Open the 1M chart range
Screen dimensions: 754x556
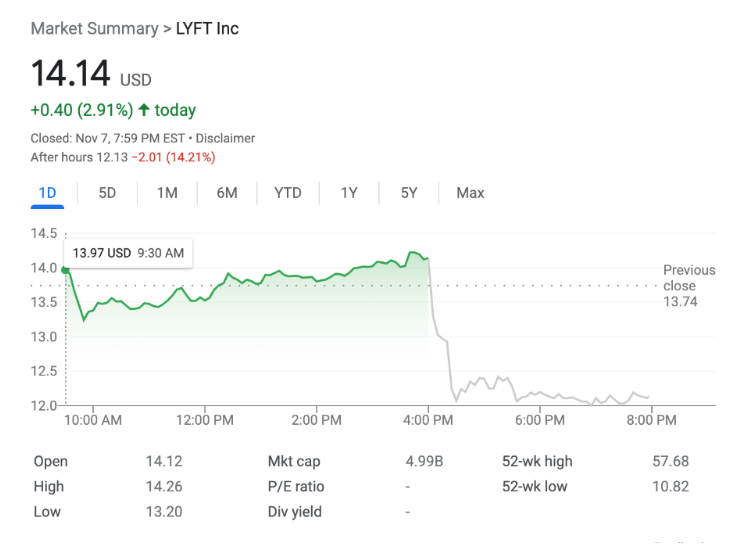coord(167,193)
